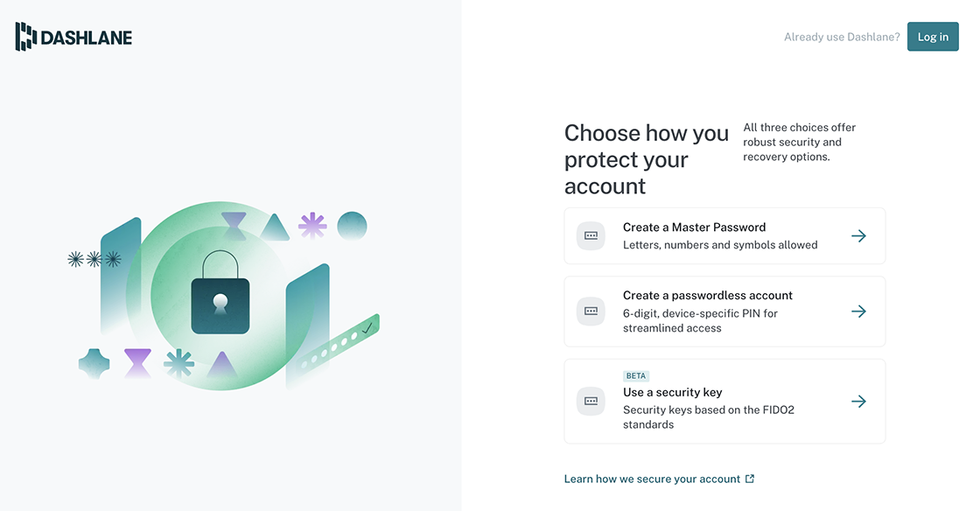Click the padlock illustration
Viewport: 980px width, 511px height.
pos(220,292)
